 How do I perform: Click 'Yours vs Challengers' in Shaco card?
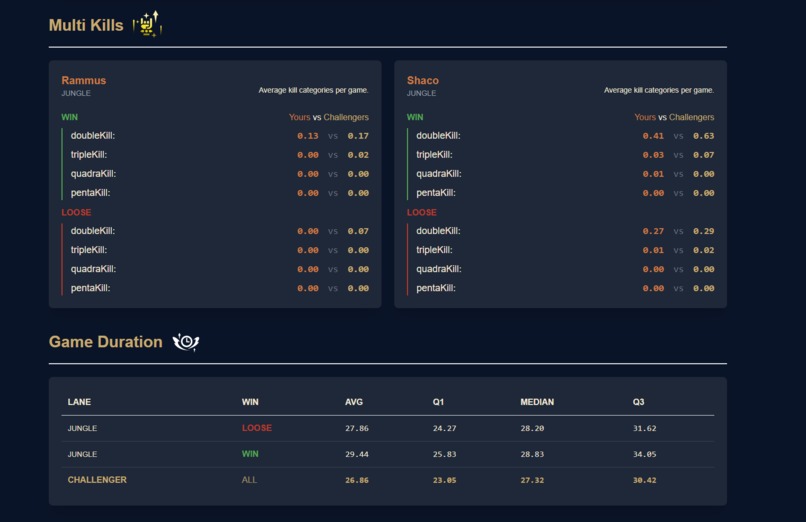tap(674, 117)
